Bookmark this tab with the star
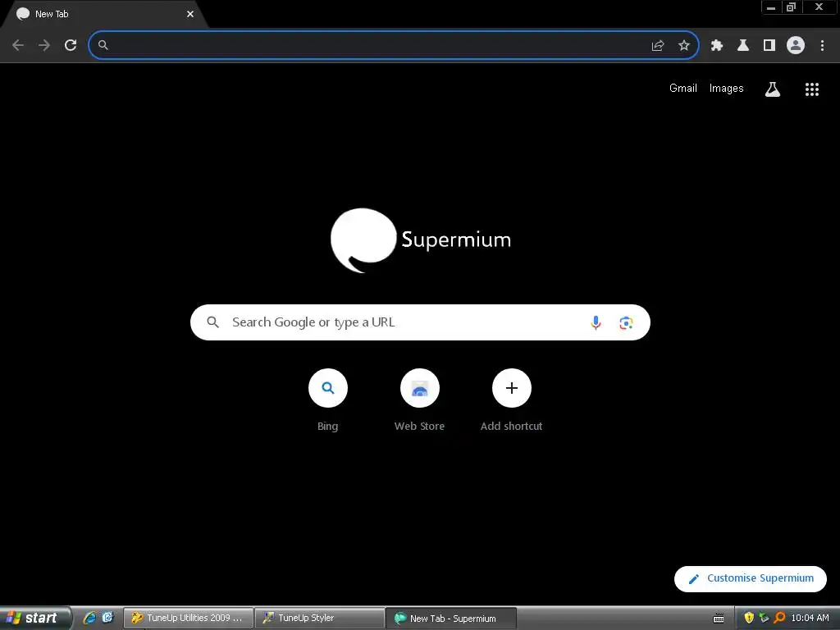The image size is (840, 630). [x=684, y=46]
